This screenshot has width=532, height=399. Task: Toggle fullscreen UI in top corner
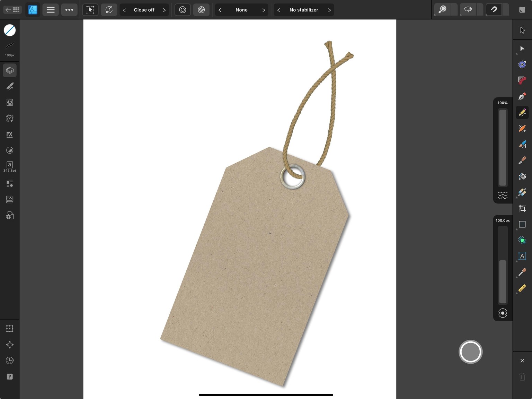pos(522,10)
